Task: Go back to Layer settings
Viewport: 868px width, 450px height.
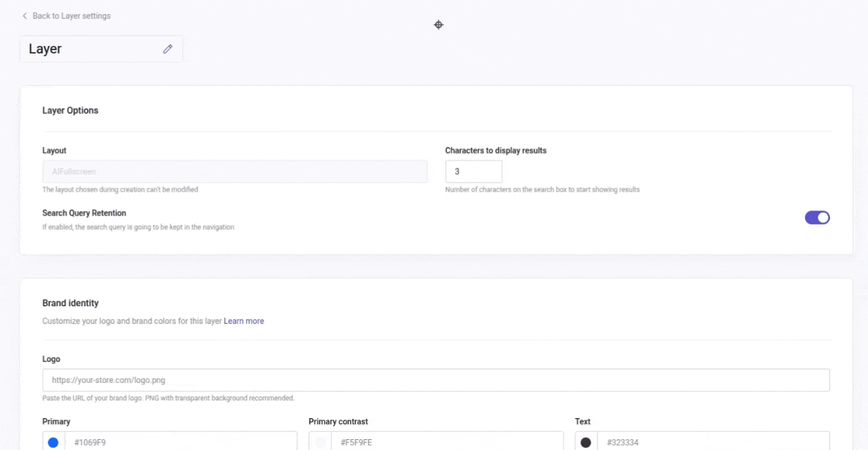Action: 66,16
